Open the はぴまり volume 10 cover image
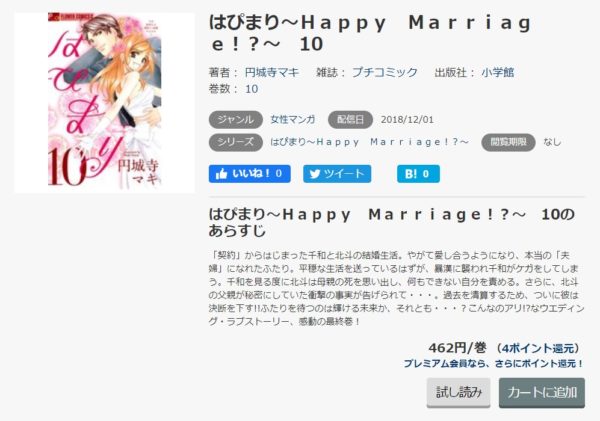 pos(104,103)
